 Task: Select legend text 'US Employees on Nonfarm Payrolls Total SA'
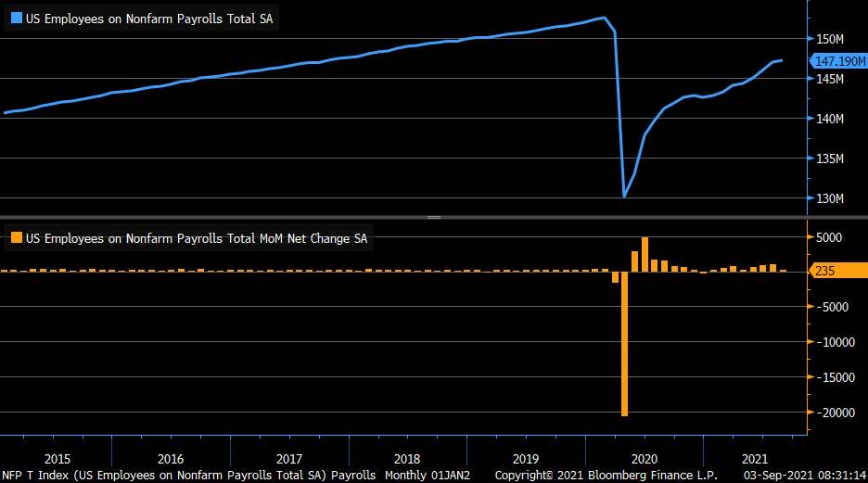click(x=149, y=19)
